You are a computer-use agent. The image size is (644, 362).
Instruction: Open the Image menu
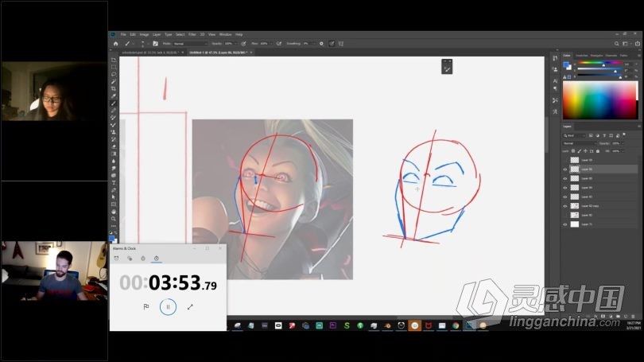pos(144,34)
